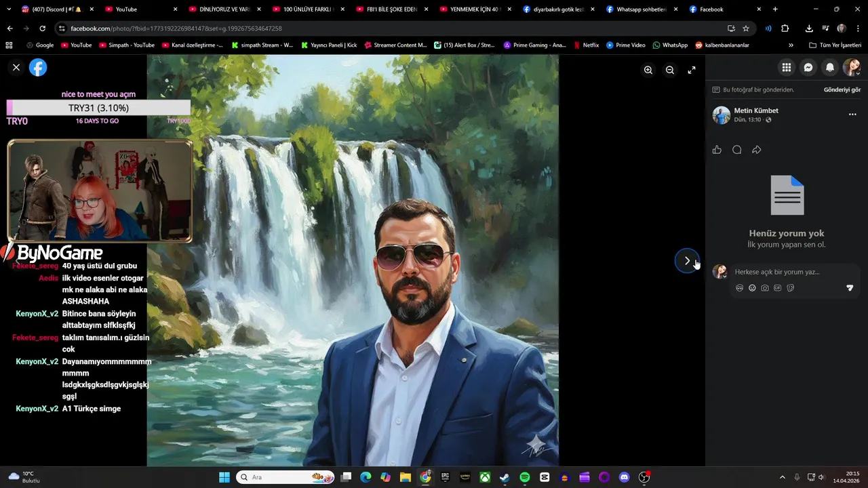
Task: Open Messenger chats
Action: [x=808, y=67]
